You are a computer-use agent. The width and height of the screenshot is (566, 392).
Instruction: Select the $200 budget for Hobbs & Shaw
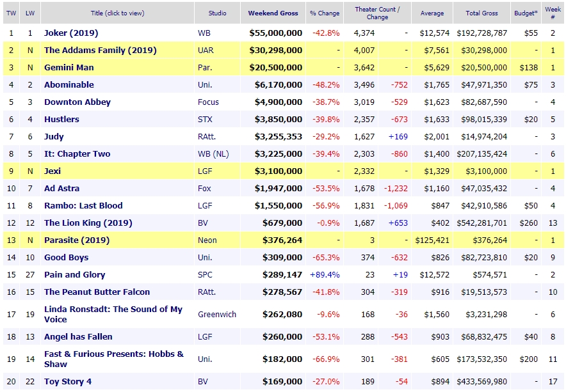528,359
